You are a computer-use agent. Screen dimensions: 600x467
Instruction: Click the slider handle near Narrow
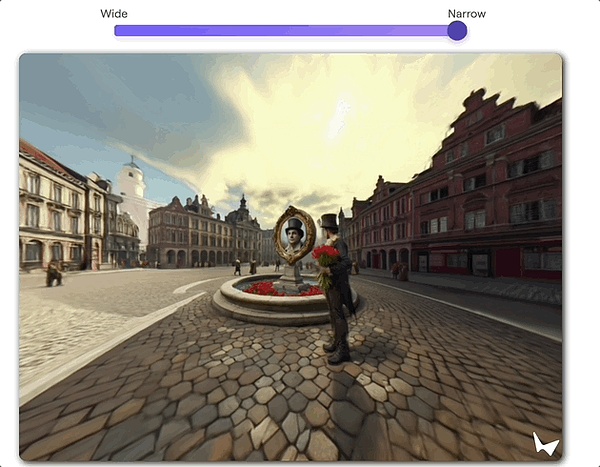(457, 31)
